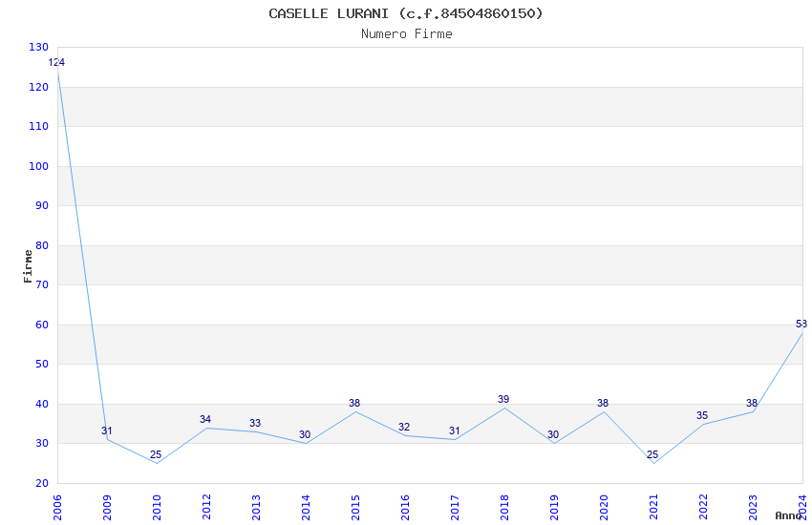
Task: Select the data label '38' for 2020
Action: (604, 403)
